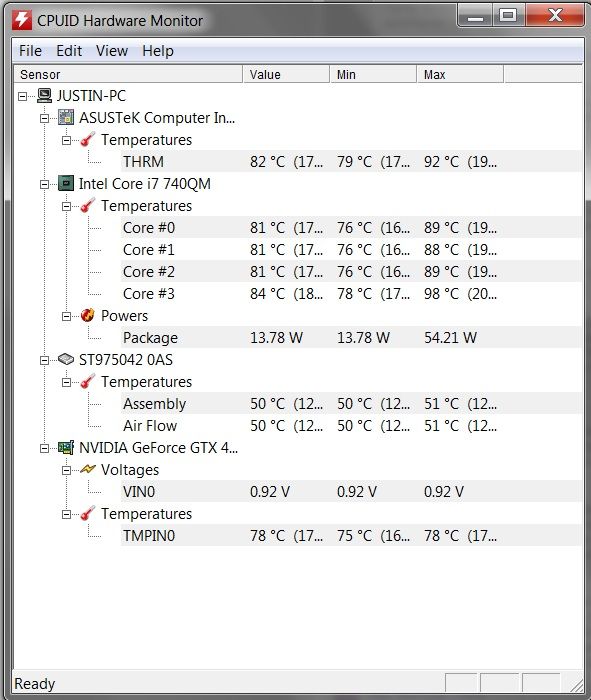Screen dimensions: 591x700
Task: Open the Edit menu
Action: coord(69,51)
